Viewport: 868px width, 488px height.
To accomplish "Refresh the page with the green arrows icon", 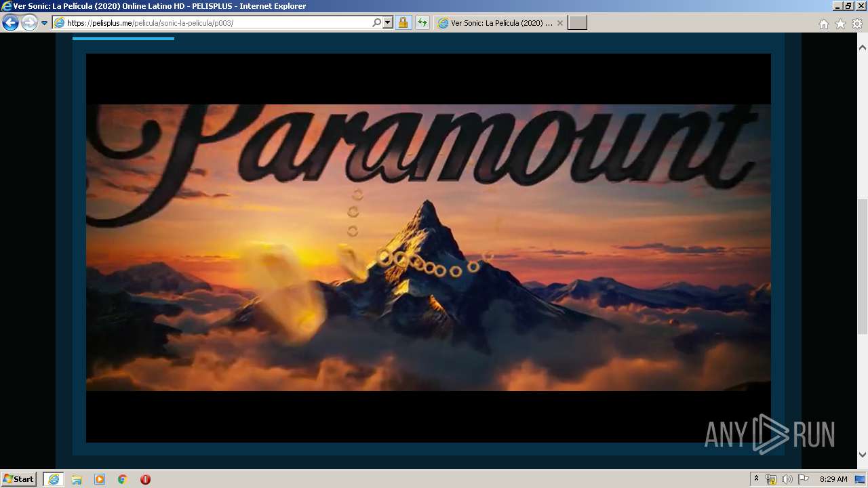I will [422, 22].
